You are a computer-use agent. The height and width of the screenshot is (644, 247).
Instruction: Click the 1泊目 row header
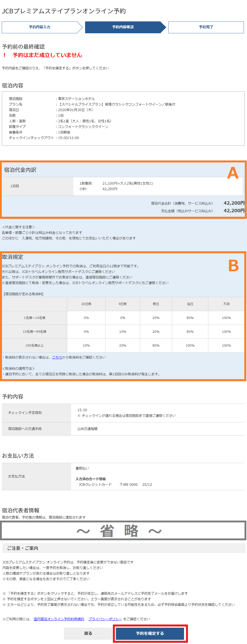38,186
